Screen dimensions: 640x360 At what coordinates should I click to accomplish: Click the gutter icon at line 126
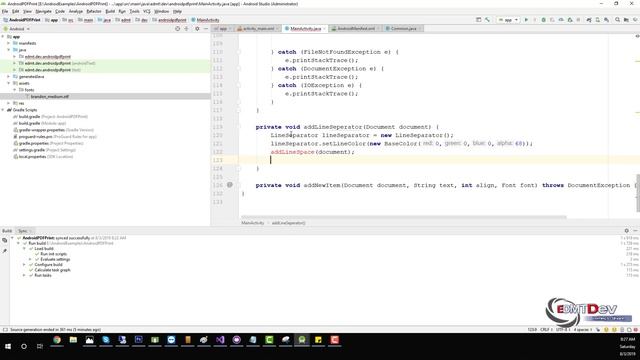(x=230, y=185)
